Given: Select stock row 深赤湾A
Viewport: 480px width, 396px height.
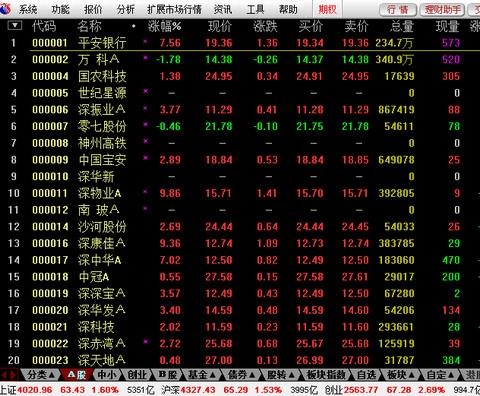Looking at the screenshot, I should point(240,344).
